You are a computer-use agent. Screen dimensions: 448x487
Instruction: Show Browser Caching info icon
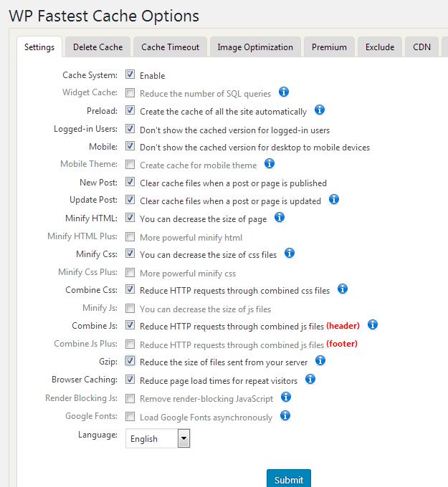tap(310, 379)
